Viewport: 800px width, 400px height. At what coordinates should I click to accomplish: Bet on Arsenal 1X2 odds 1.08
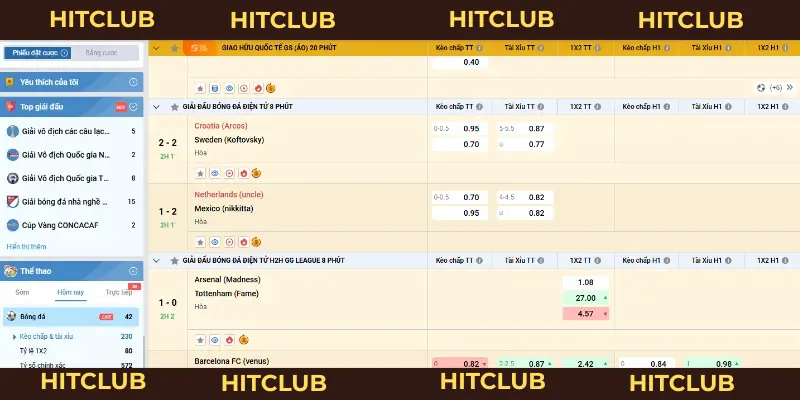pyautogui.click(x=586, y=282)
